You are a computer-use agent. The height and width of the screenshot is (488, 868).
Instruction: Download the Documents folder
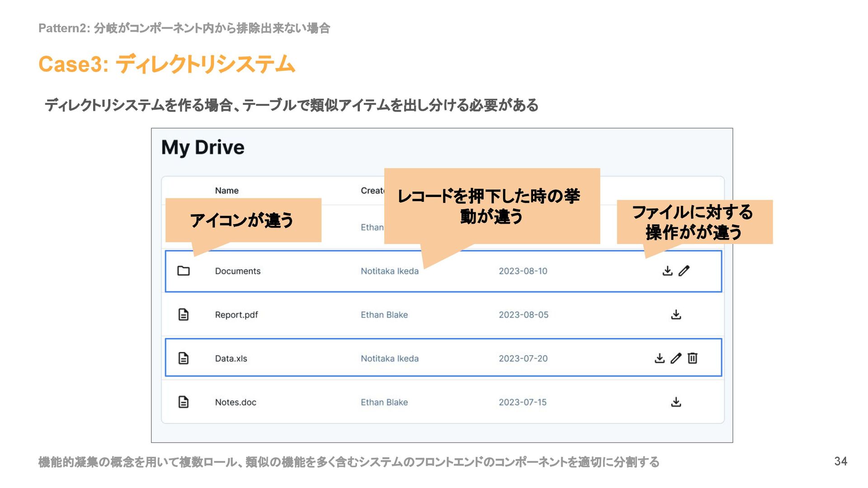pos(667,271)
